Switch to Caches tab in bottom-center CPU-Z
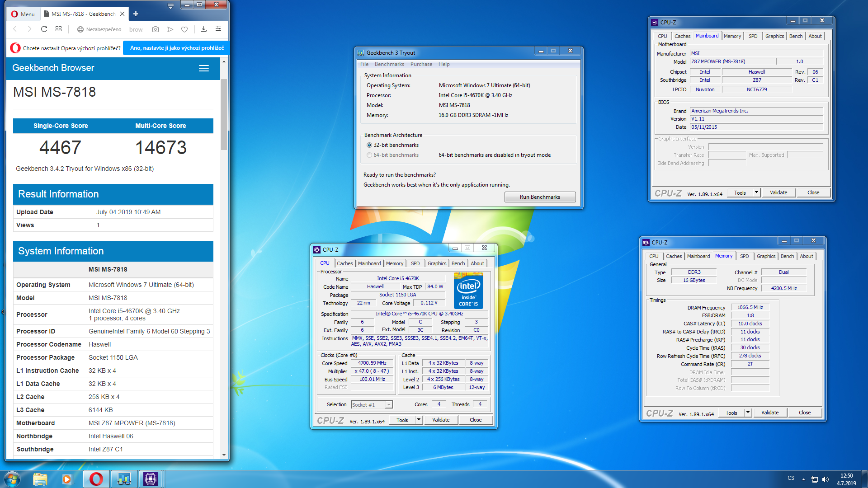 click(x=344, y=263)
